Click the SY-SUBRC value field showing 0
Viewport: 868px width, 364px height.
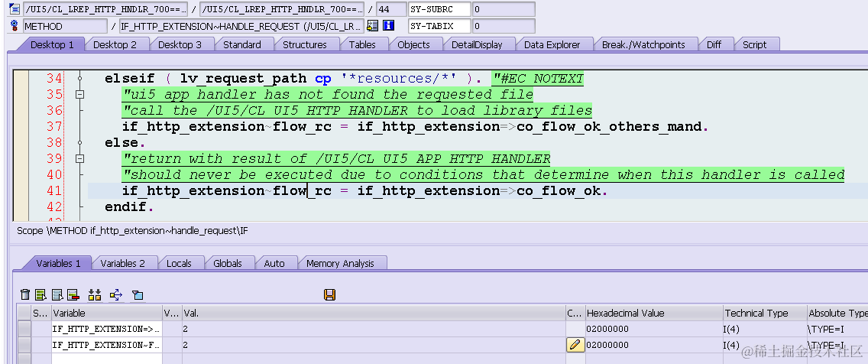[x=504, y=9]
